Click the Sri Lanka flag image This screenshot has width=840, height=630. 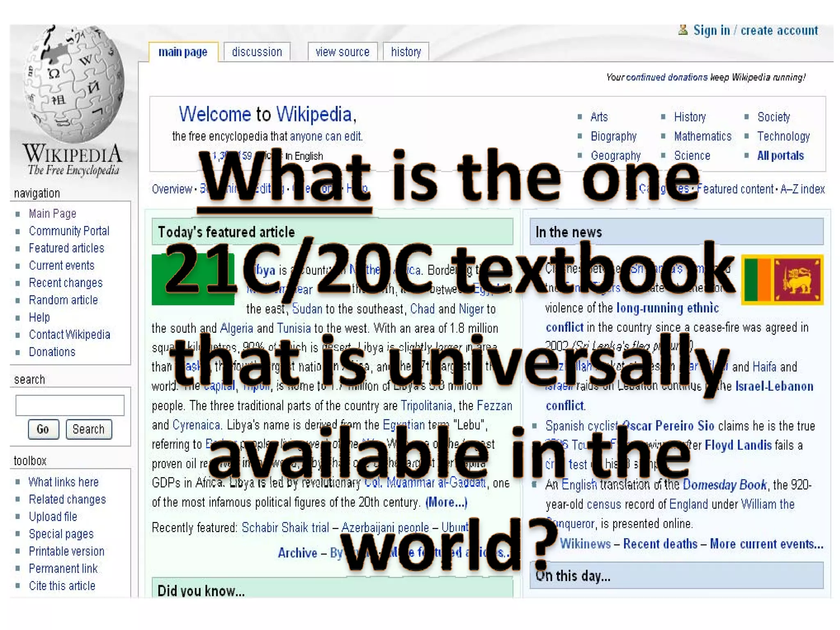click(782, 280)
